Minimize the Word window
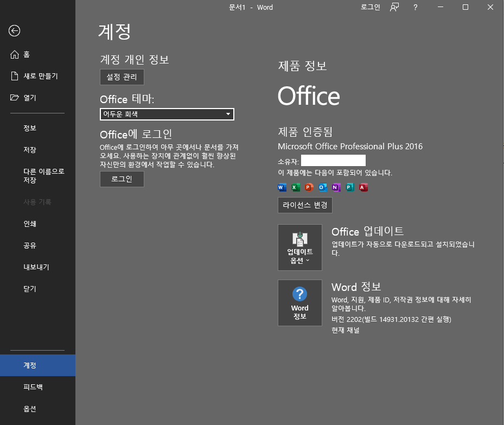This screenshot has width=504, height=425. (441, 7)
